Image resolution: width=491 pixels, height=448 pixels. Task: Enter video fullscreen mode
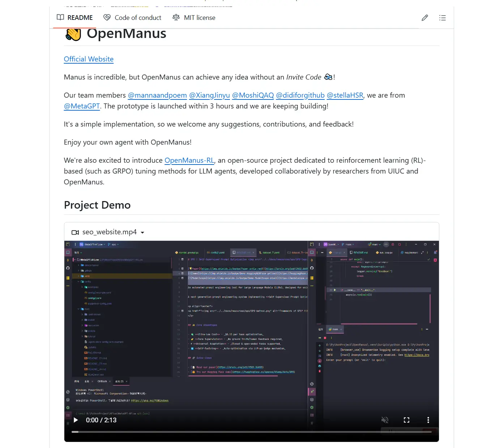[x=406, y=420]
